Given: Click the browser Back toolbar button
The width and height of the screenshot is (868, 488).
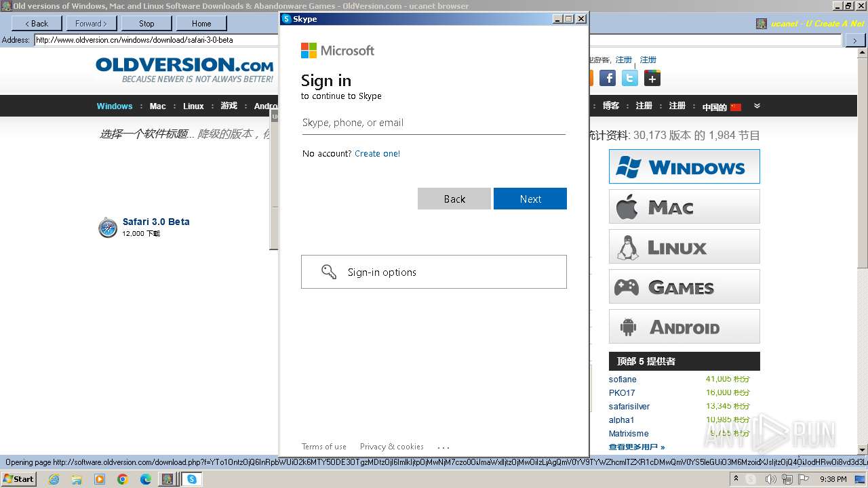Looking at the screenshot, I should (37, 23).
